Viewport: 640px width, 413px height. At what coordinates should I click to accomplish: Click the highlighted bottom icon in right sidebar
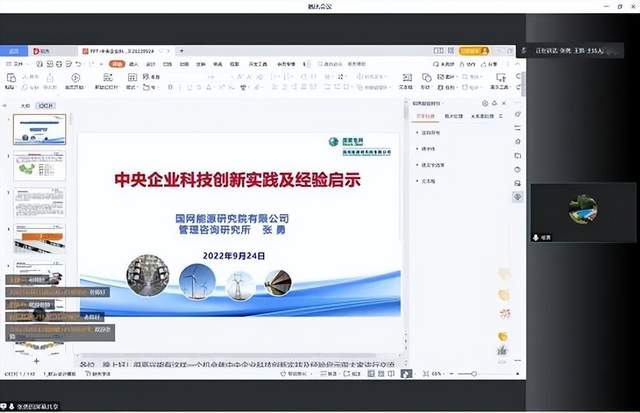pos(518,197)
